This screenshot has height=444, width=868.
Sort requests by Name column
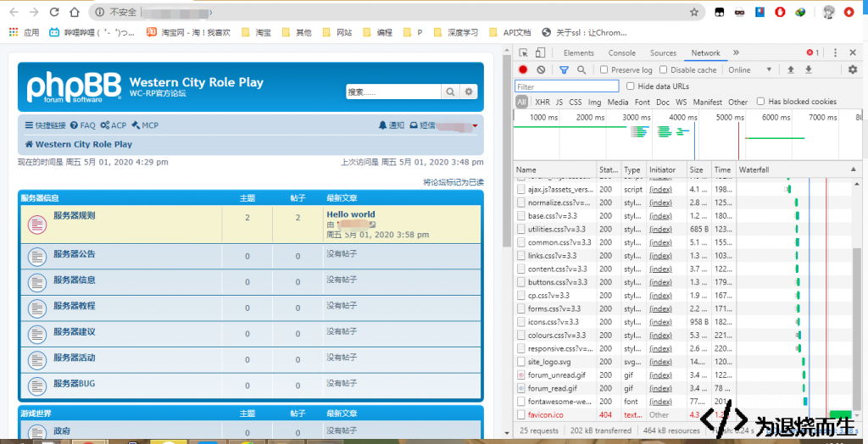coord(555,169)
